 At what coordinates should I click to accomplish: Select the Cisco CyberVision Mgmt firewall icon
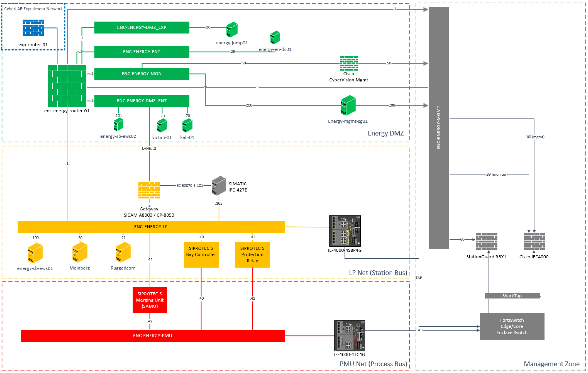coord(349,63)
